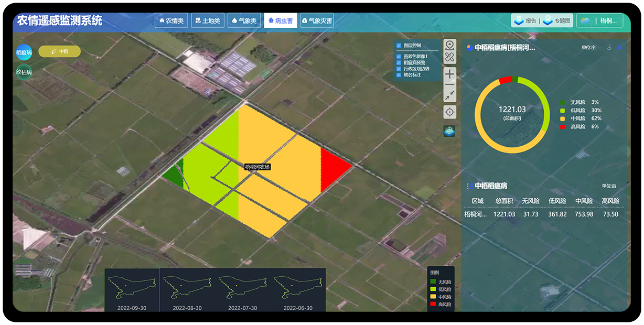Screen dimensions: 644x325
Task: Toggle the 地名标注 layer checkbox
Action: 399,75
